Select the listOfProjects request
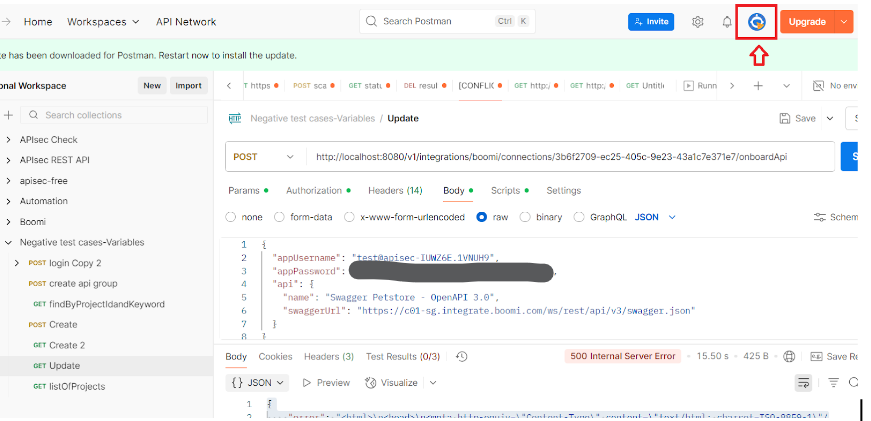Screen dimensions: 871x421 coord(77,386)
